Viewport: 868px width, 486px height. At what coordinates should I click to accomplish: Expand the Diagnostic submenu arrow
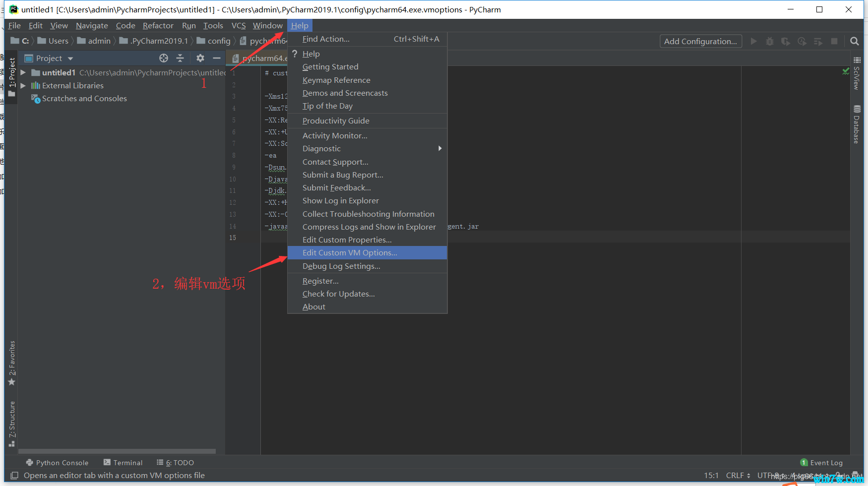[x=440, y=148]
